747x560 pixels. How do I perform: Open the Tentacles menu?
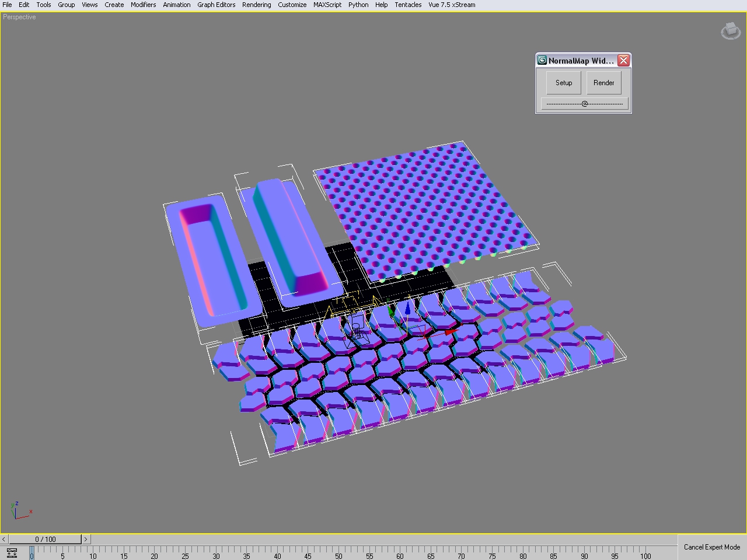[x=408, y=5]
